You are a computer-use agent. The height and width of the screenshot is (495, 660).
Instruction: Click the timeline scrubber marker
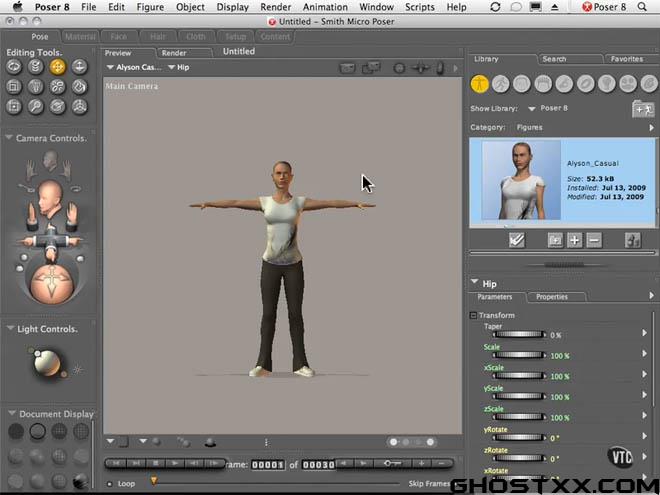[154, 481]
